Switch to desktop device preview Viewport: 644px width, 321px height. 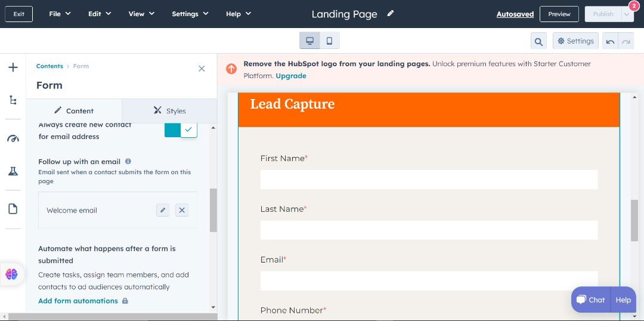click(x=309, y=41)
